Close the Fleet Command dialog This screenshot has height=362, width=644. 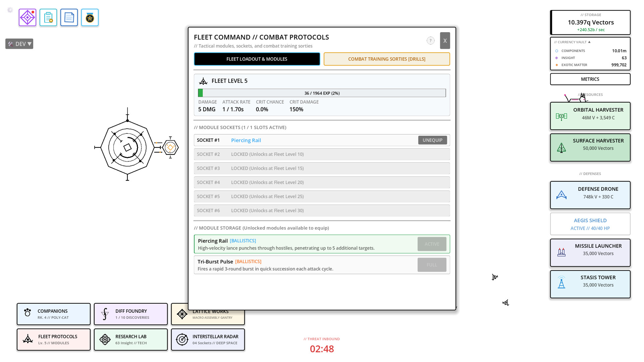click(445, 41)
